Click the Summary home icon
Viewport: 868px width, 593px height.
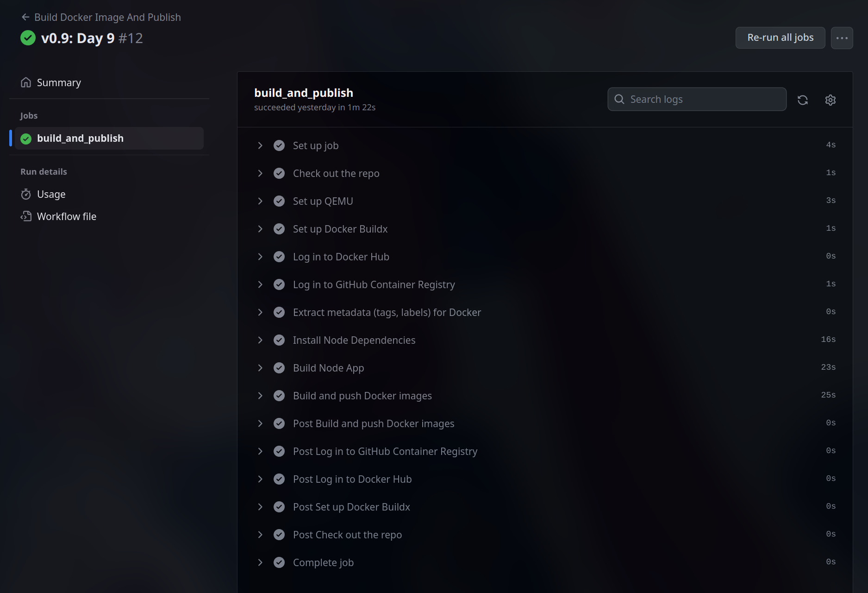[26, 82]
